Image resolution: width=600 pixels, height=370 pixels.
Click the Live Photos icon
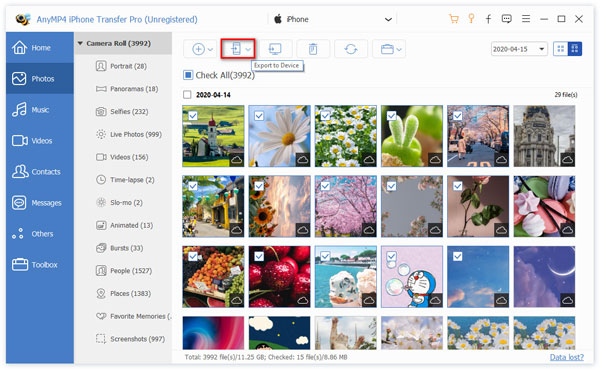click(101, 134)
